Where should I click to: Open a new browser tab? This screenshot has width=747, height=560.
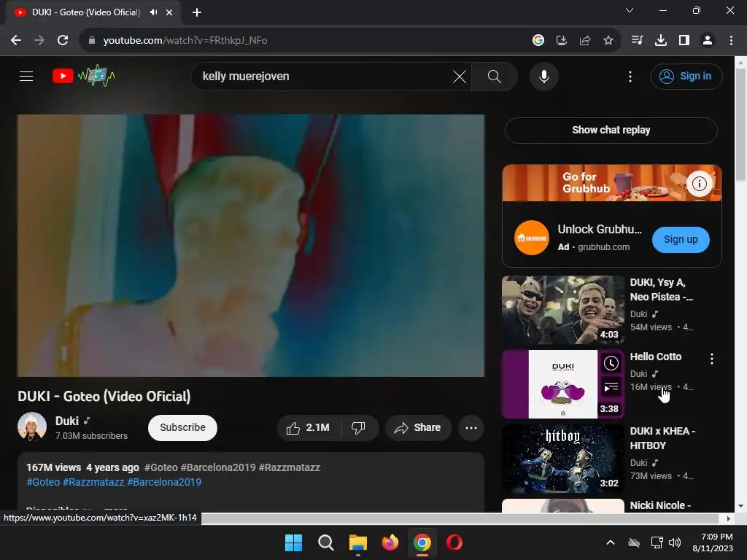[197, 12]
